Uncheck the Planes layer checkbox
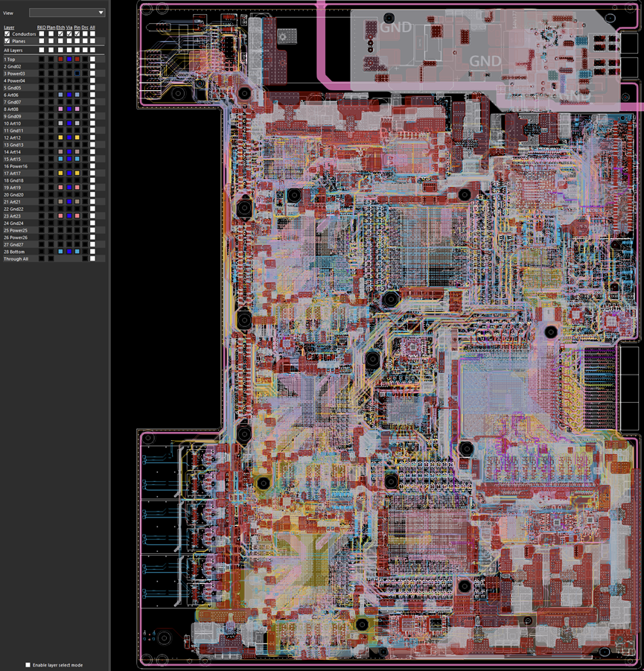The image size is (644, 671). (x=7, y=42)
